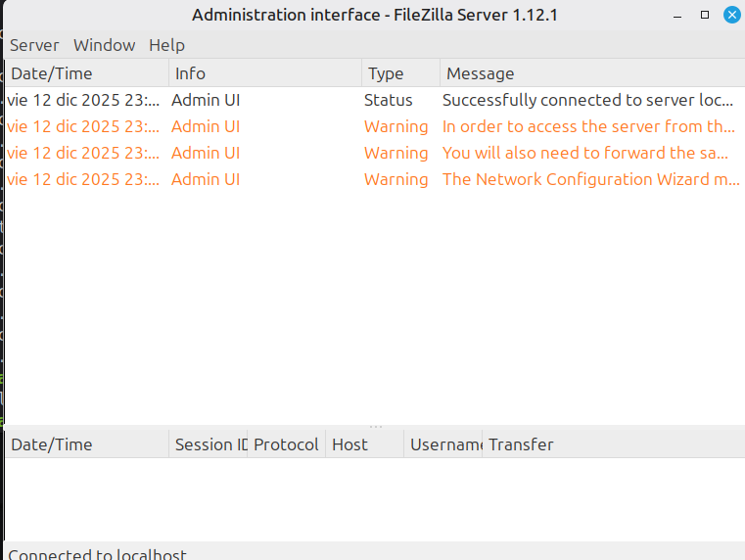Minimize the FileZilla Server window
The width and height of the screenshot is (745, 560).
tap(677, 15)
